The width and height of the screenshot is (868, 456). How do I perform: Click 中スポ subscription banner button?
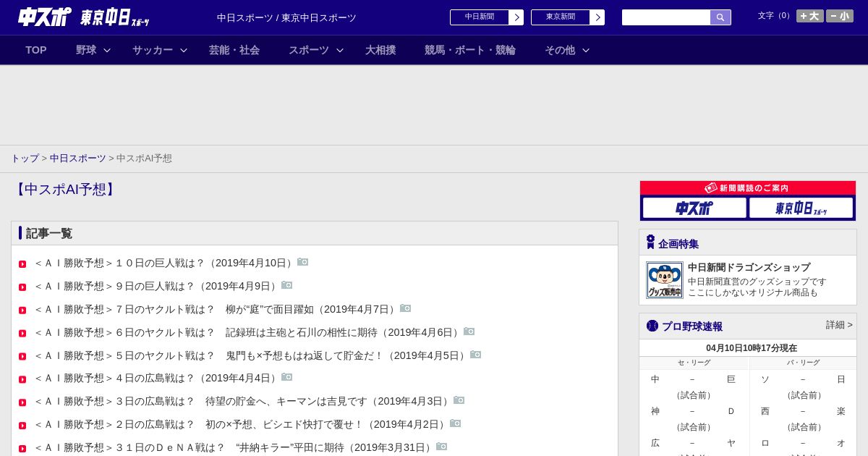[x=694, y=208]
